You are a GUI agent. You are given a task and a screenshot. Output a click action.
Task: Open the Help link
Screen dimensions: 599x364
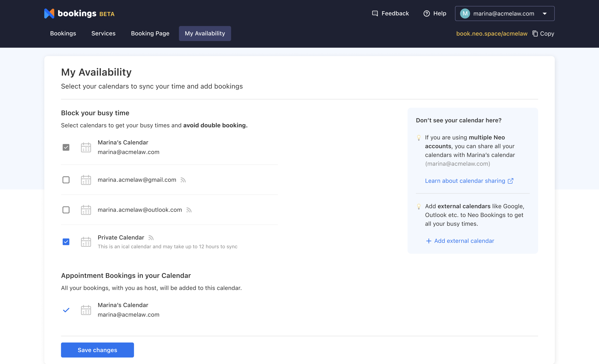click(x=435, y=13)
